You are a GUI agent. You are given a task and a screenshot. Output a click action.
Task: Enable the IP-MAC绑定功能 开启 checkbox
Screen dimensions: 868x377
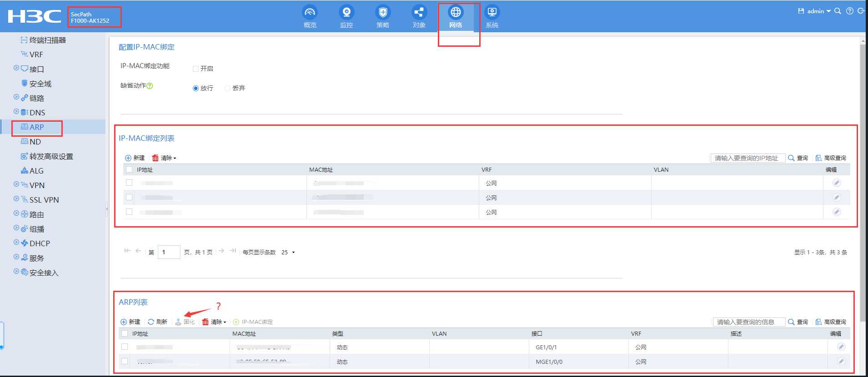tap(196, 69)
